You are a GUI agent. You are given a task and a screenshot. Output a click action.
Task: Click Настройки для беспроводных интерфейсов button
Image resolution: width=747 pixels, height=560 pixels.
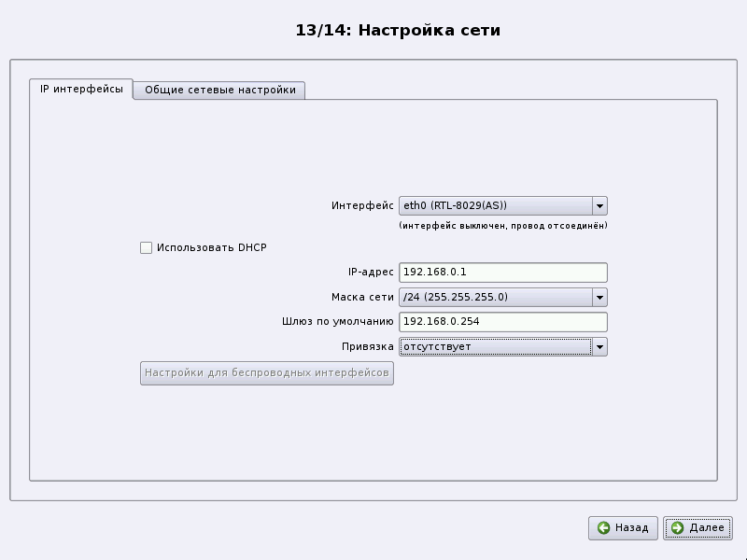pos(266,372)
